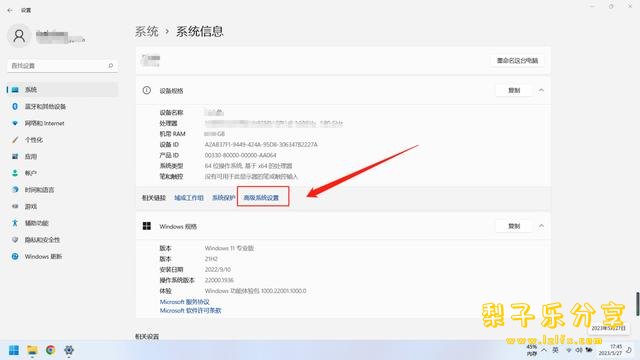640x360 pixels.
Task: Open Microsoft 服务协议 link
Action: pos(184,302)
